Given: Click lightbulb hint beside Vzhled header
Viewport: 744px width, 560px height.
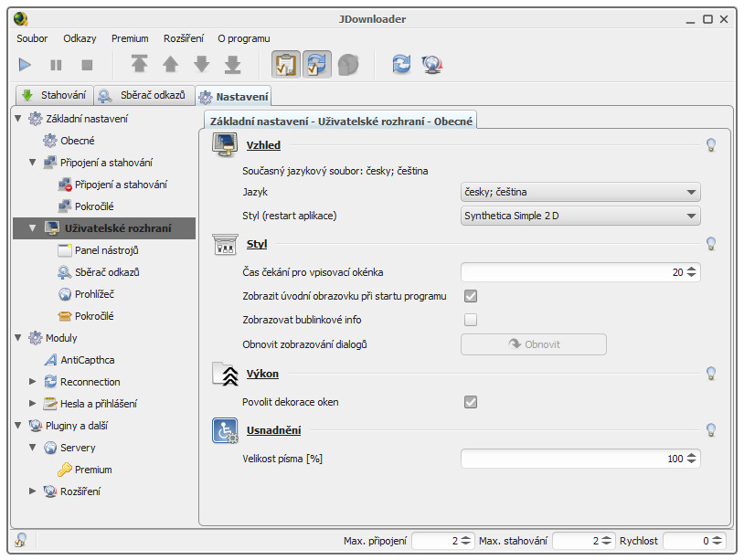Looking at the screenshot, I should point(711,145).
